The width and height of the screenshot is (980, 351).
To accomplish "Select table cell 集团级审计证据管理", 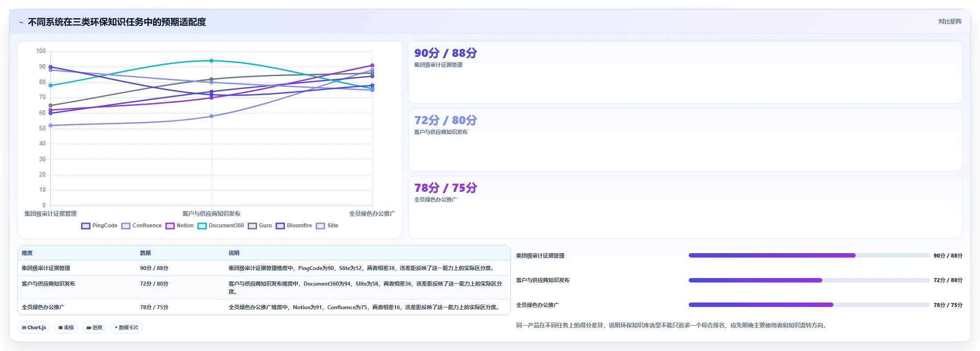I will click(46, 268).
